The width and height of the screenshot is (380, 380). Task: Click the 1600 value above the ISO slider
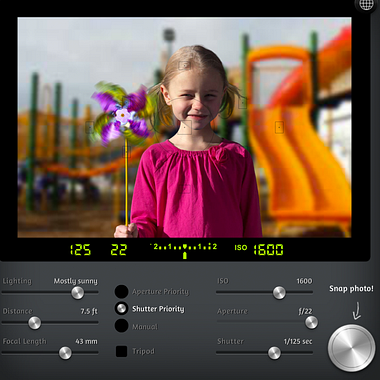304,281
